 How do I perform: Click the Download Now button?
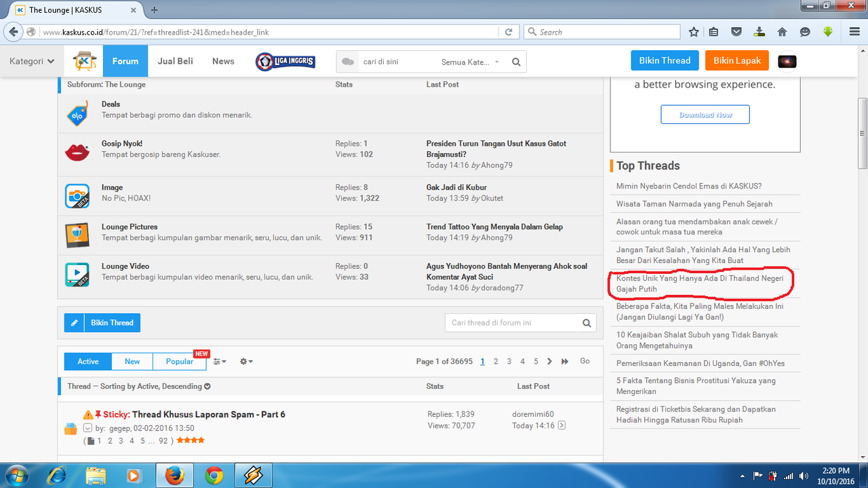tap(705, 115)
